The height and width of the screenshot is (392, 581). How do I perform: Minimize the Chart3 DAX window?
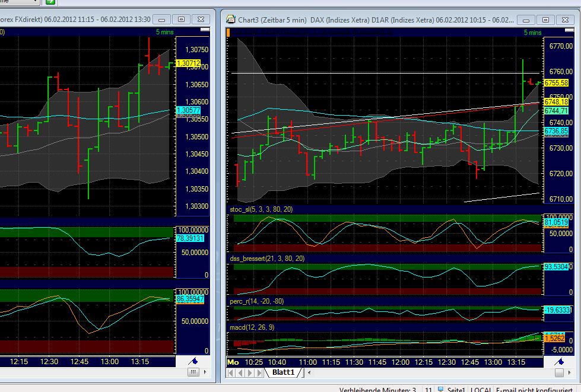(526, 20)
